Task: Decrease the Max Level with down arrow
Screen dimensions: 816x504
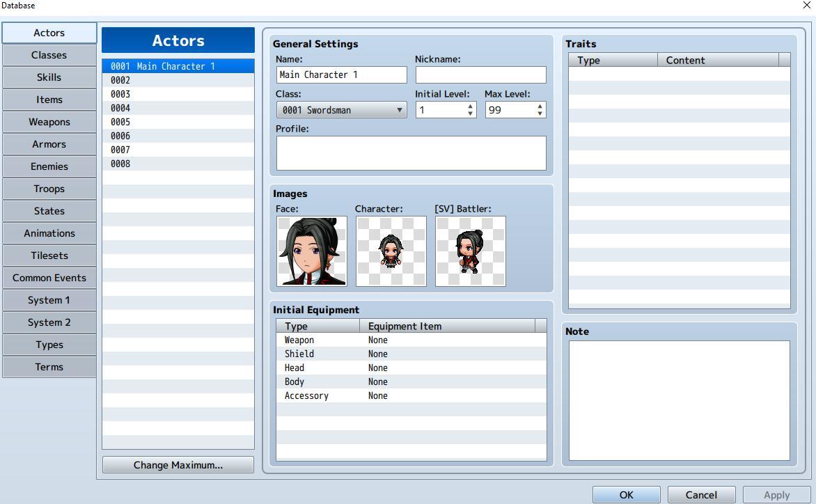Action: coord(540,113)
